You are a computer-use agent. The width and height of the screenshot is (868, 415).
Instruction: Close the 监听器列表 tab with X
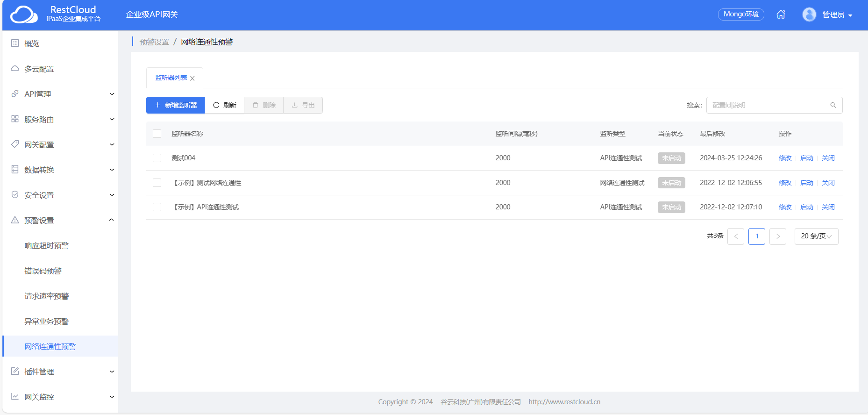click(192, 79)
